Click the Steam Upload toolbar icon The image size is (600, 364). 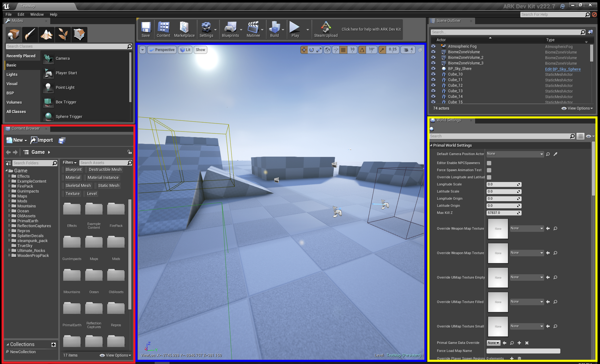pyautogui.click(x=326, y=28)
